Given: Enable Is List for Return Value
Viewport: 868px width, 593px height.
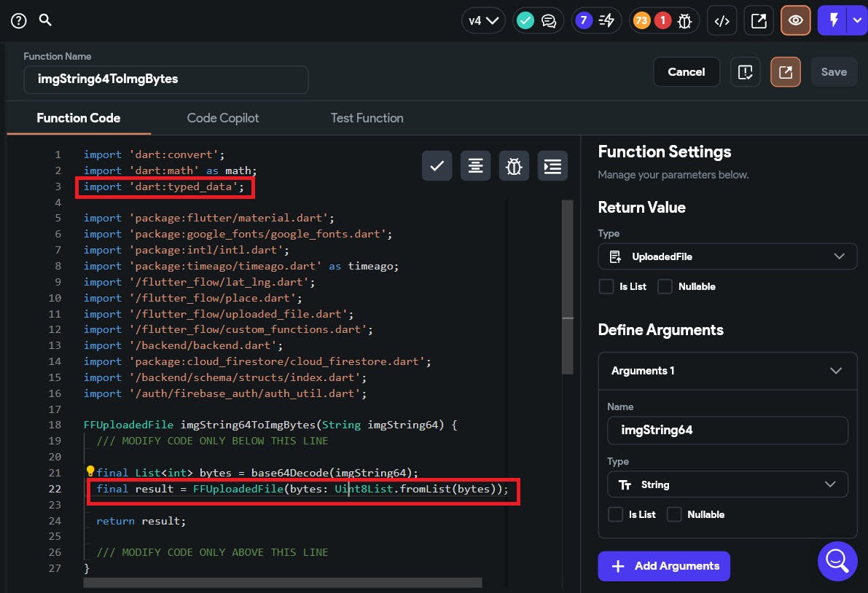Looking at the screenshot, I should pyautogui.click(x=606, y=286).
